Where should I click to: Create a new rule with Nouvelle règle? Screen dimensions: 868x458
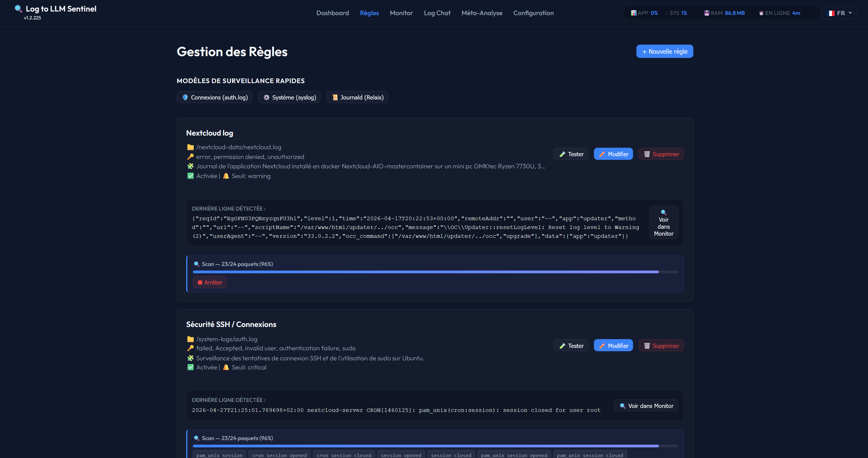(665, 51)
